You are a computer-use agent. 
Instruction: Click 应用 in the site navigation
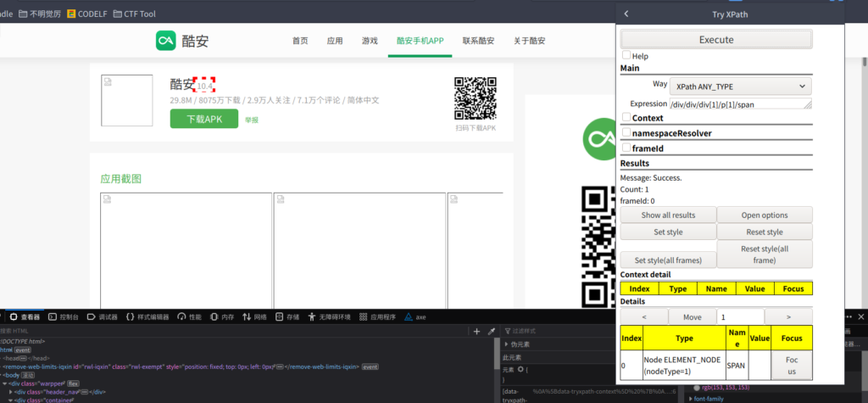coord(334,41)
